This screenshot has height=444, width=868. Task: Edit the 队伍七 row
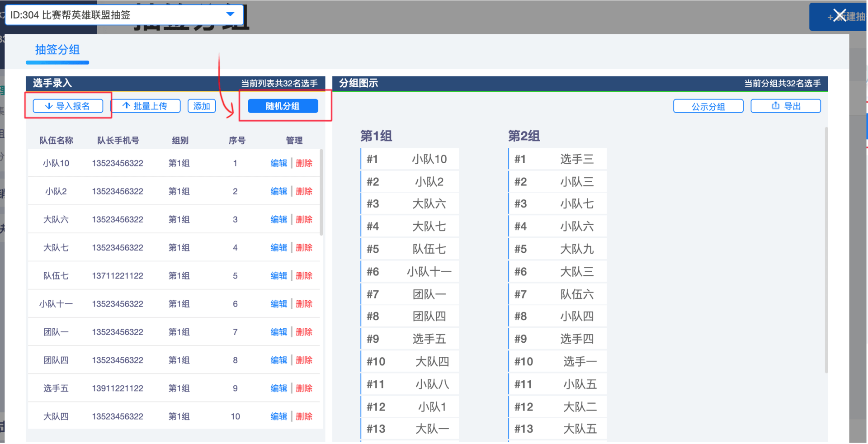(279, 276)
